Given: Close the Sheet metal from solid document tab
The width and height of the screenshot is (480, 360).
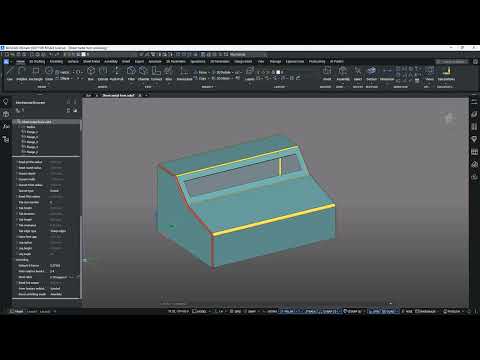Looking at the screenshot, I should click(x=140, y=95).
